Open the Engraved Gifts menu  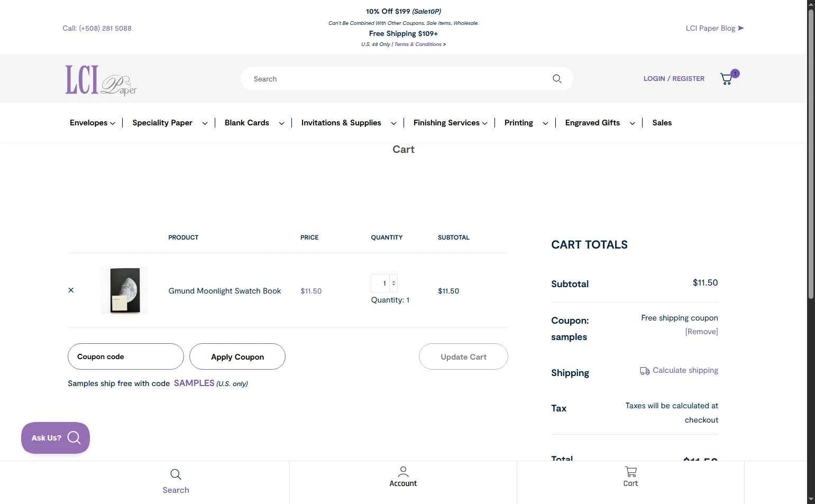coord(592,123)
